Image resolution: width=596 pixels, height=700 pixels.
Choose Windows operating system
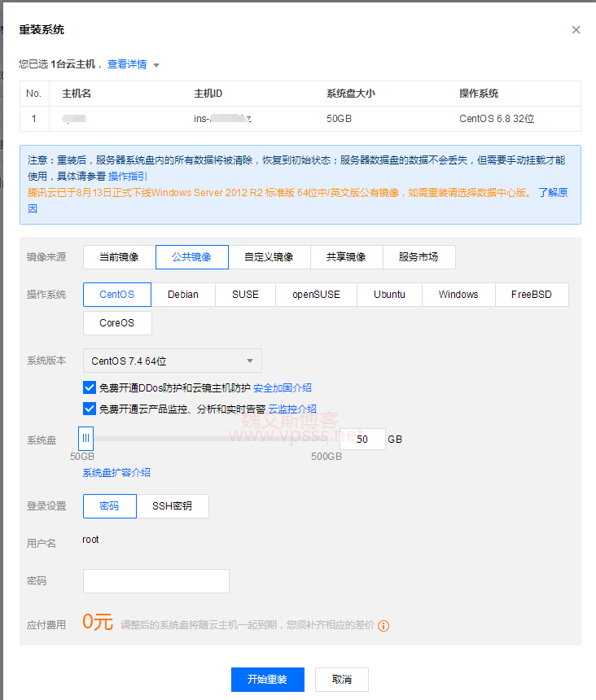[x=458, y=295]
